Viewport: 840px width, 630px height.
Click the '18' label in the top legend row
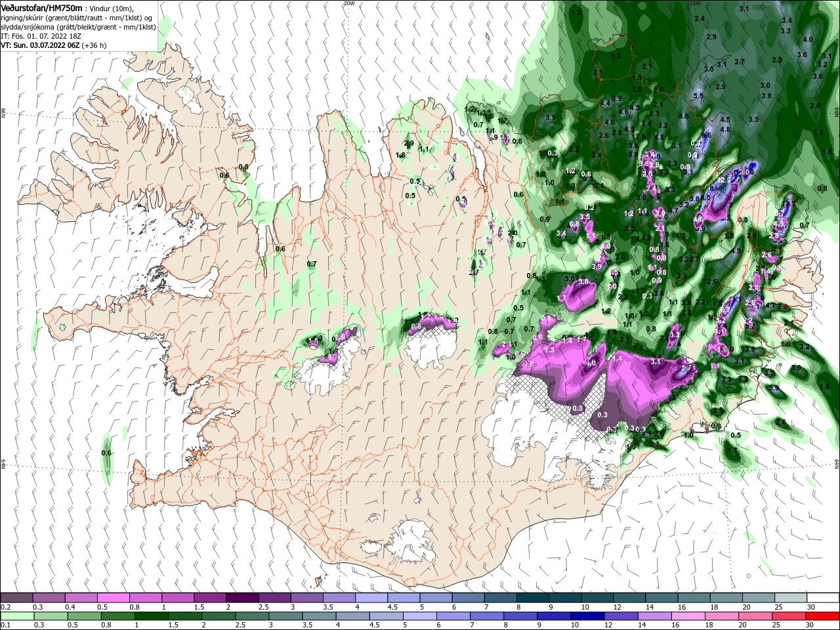pyautogui.click(x=714, y=607)
